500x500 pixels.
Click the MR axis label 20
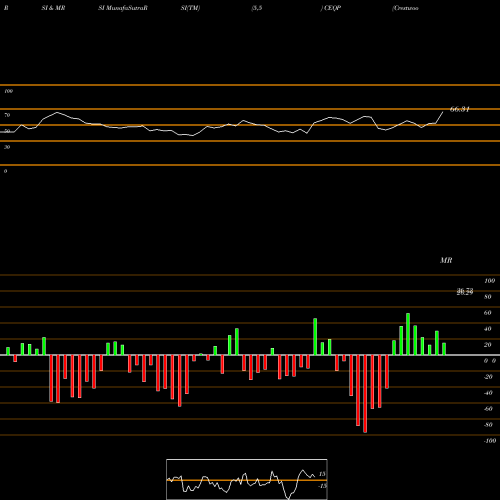488,345
